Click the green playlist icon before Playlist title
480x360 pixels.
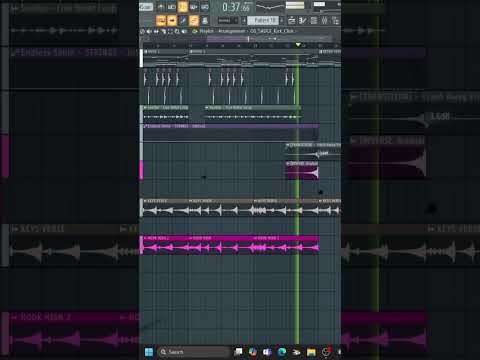pyautogui.click(x=195, y=31)
